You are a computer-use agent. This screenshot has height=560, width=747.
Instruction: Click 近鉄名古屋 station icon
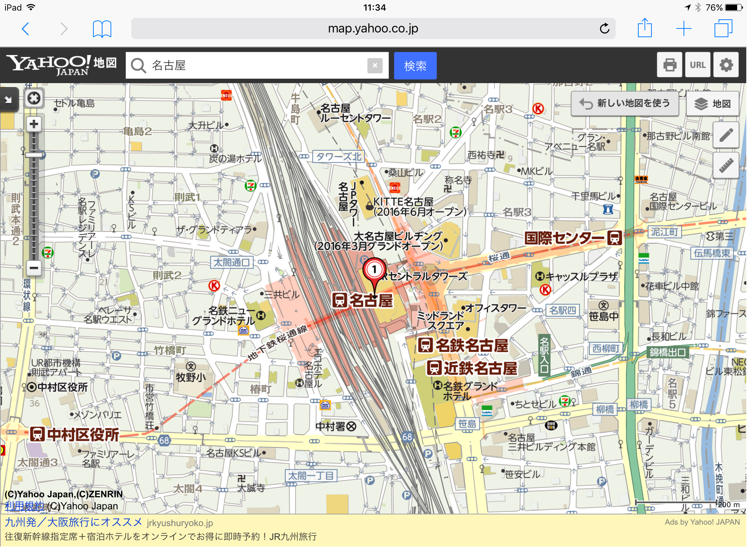point(434,368)
